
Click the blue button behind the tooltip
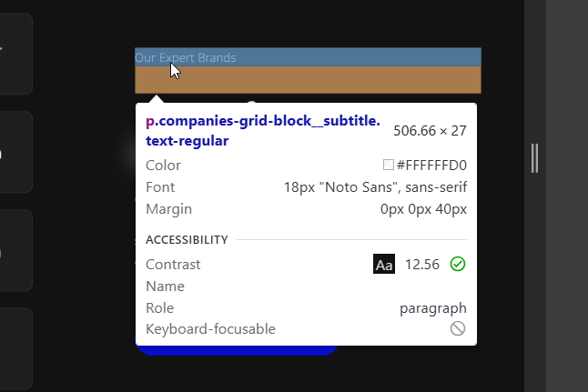click(x=237, y=350)
